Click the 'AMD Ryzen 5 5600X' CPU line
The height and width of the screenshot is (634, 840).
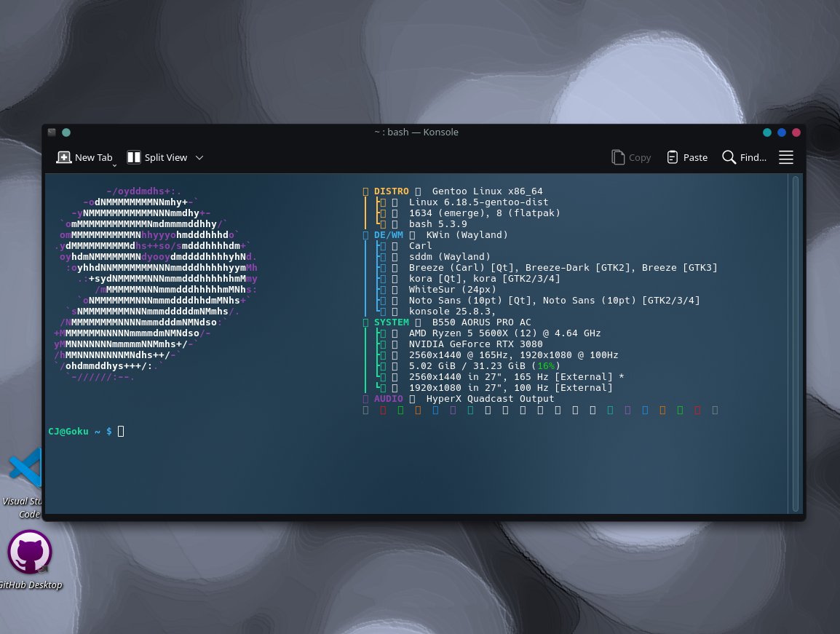504,333
